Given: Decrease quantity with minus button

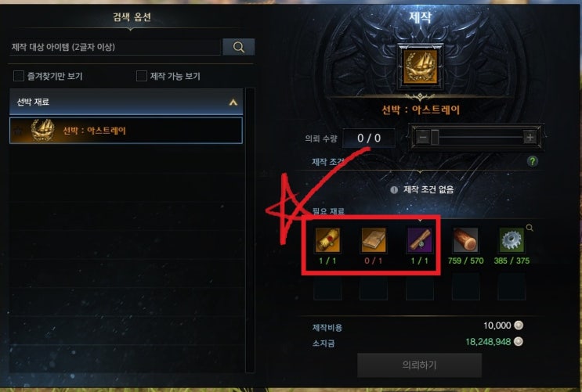Looking at the screenshot, I should (422, 137).
